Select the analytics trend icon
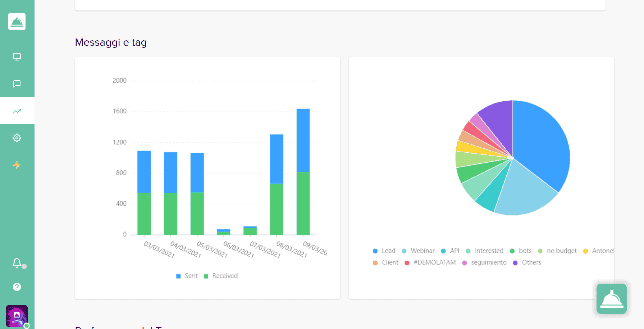The height and width of the screenshot is (329, 644). pos(17,111)
